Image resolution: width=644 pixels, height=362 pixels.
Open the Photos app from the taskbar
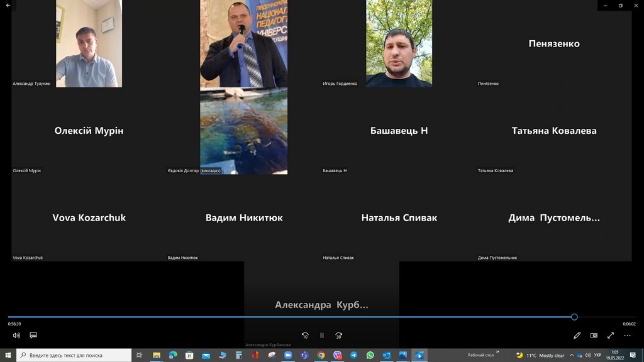pyautogui.click(x=403, y=355)
